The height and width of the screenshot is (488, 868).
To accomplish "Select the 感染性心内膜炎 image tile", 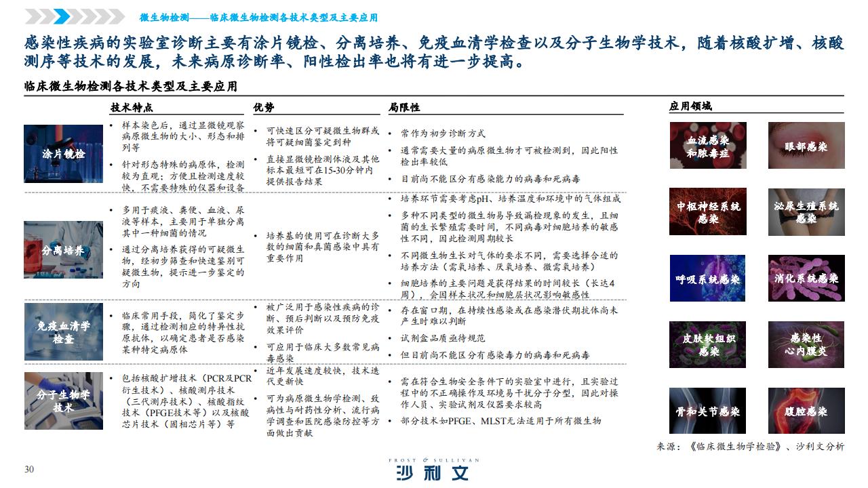I will point(806,344).
